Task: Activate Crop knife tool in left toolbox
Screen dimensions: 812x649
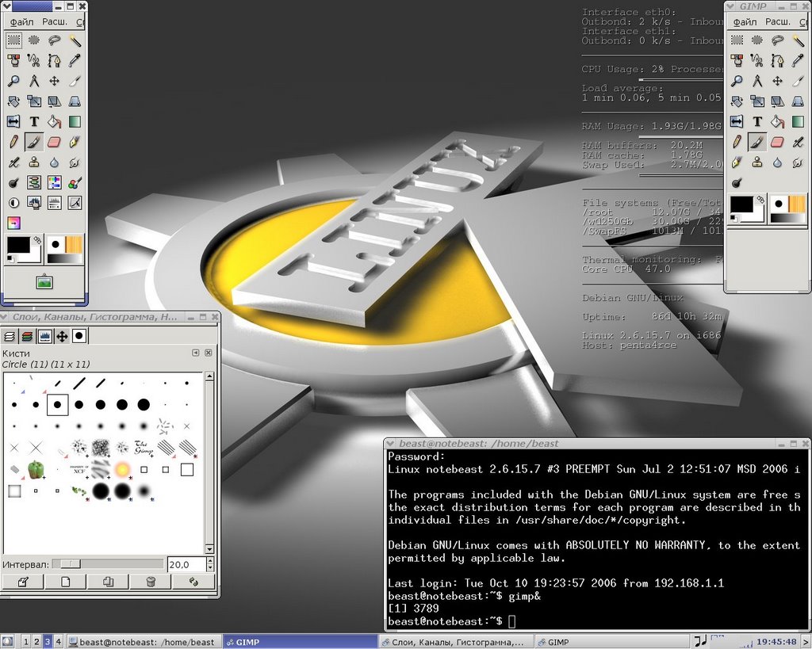Action: [75, 81]
